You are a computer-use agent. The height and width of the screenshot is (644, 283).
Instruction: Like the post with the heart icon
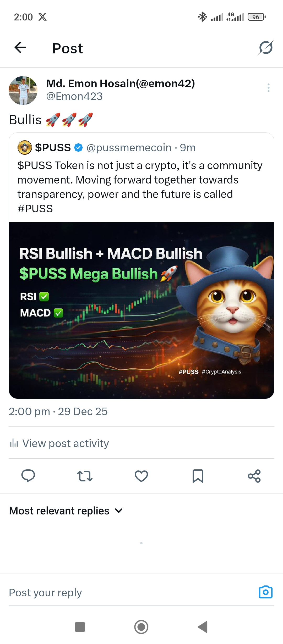point(141,476)
